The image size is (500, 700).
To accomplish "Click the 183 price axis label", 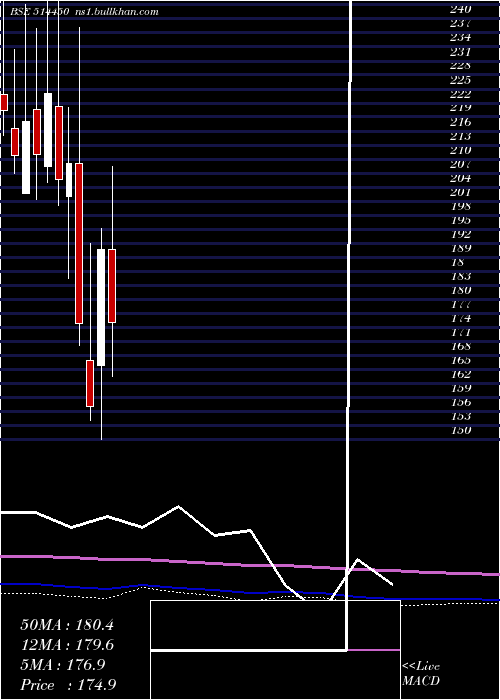I will (x=460, y=276).
